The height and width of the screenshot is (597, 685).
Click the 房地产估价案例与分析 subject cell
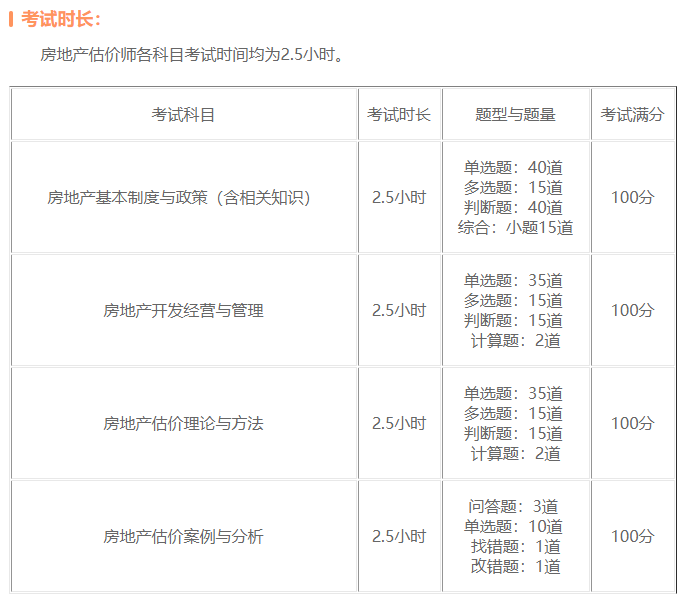[x=183, y=536]
